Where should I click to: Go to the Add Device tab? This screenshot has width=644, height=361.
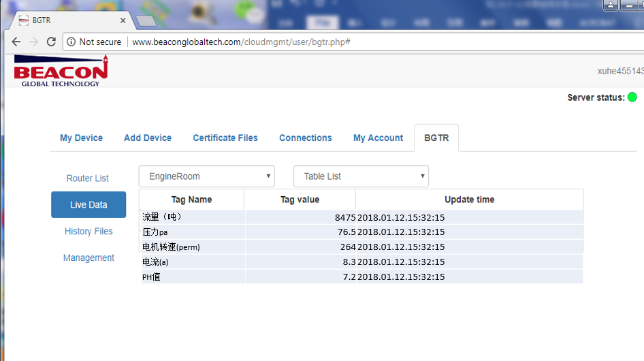[148, 138]
